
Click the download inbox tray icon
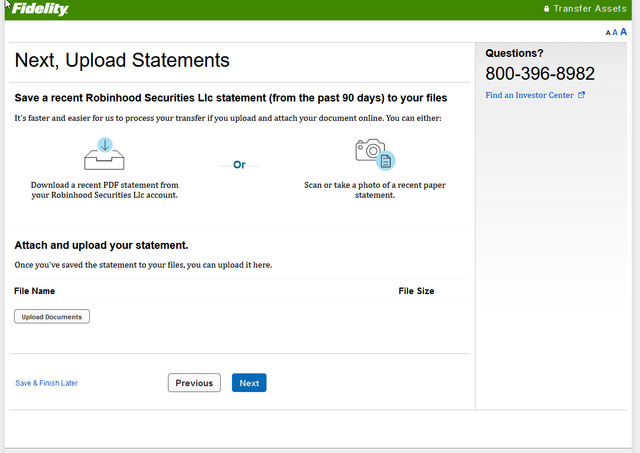(x=104, y=154)
